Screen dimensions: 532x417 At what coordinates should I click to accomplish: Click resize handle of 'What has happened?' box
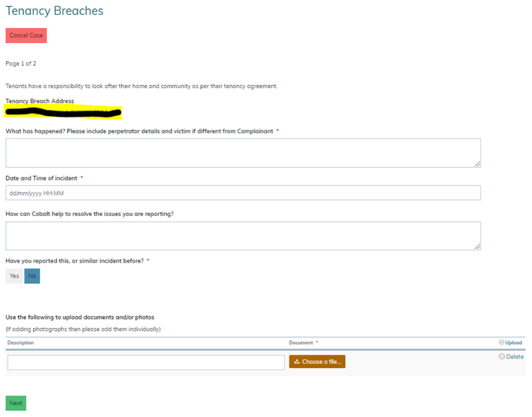pyautogui.click(x=477, y=164)
